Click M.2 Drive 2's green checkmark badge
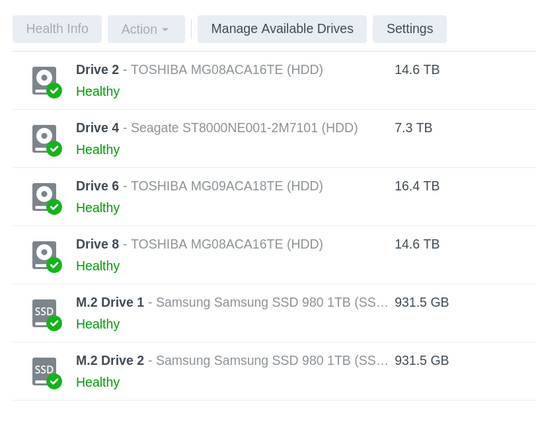536x429 pixels. pos(54,381)
